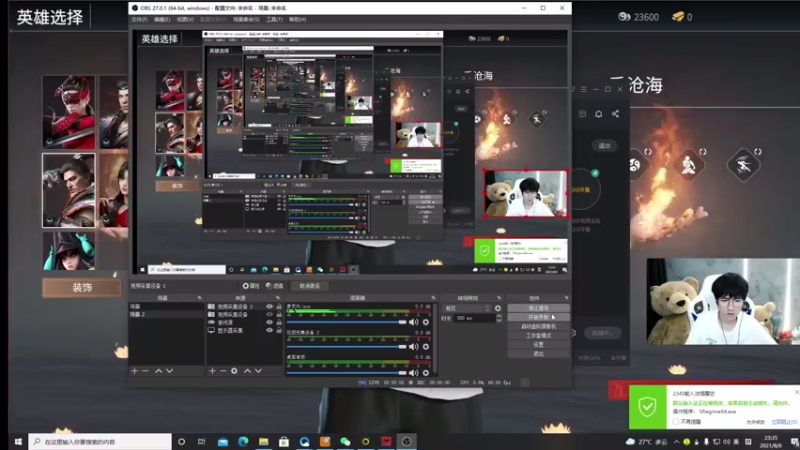Select the first 场景 scene row
This screenshot has width=800, height=450.
click(166, 306)
